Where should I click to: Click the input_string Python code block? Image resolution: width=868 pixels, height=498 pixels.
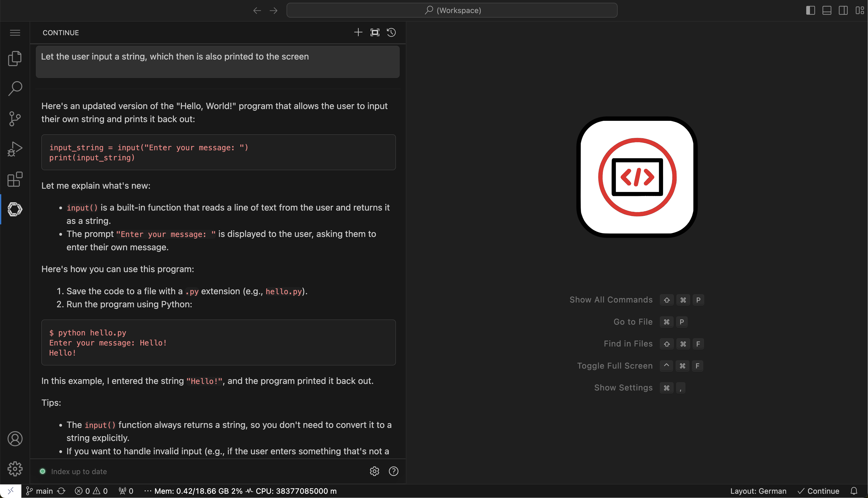pos(219,152)
